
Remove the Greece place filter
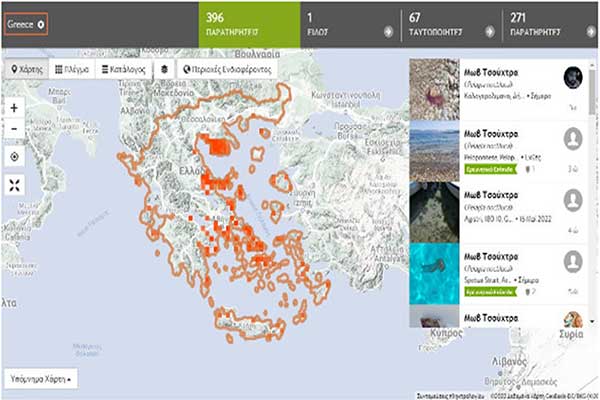coord(41,24)
